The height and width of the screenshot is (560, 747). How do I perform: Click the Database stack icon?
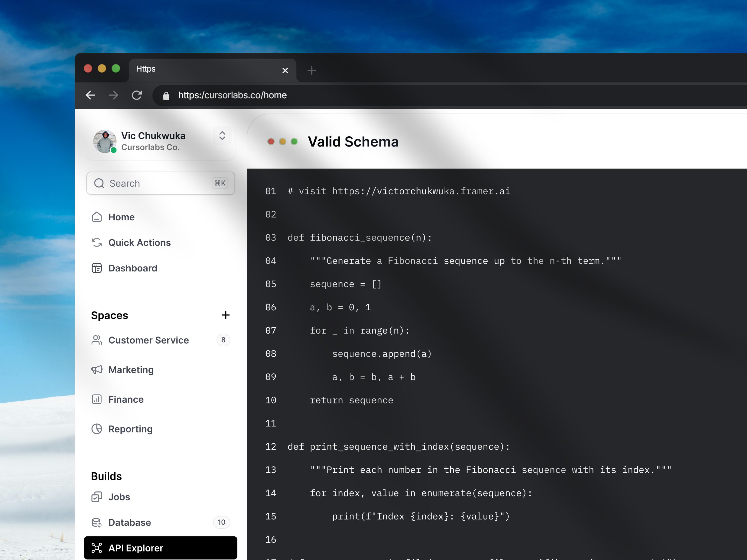(96, 522)
